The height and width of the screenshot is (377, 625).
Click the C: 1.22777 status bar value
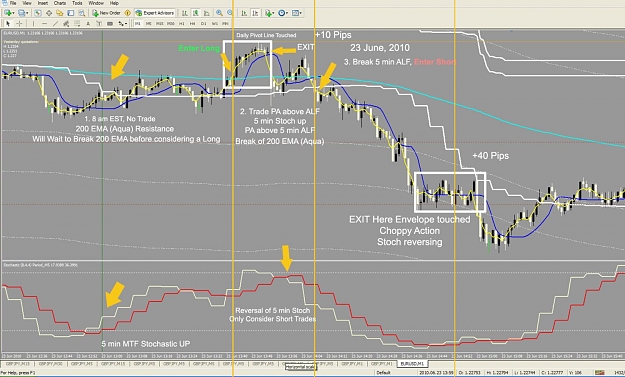click(x=551, y=373)
